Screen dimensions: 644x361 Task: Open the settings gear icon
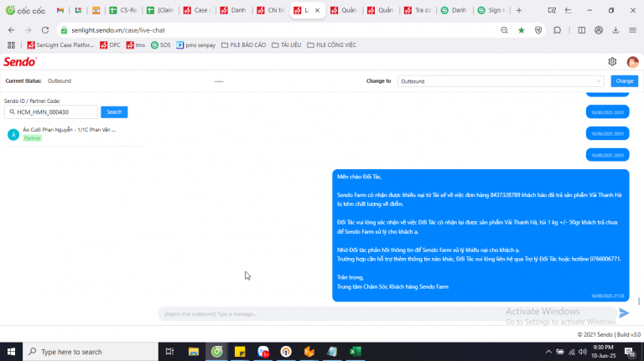click(x=612, y=61)
